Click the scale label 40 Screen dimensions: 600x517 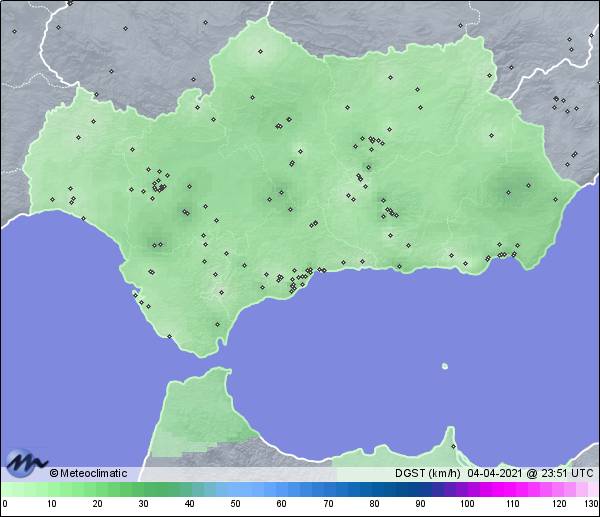[189, 503]
